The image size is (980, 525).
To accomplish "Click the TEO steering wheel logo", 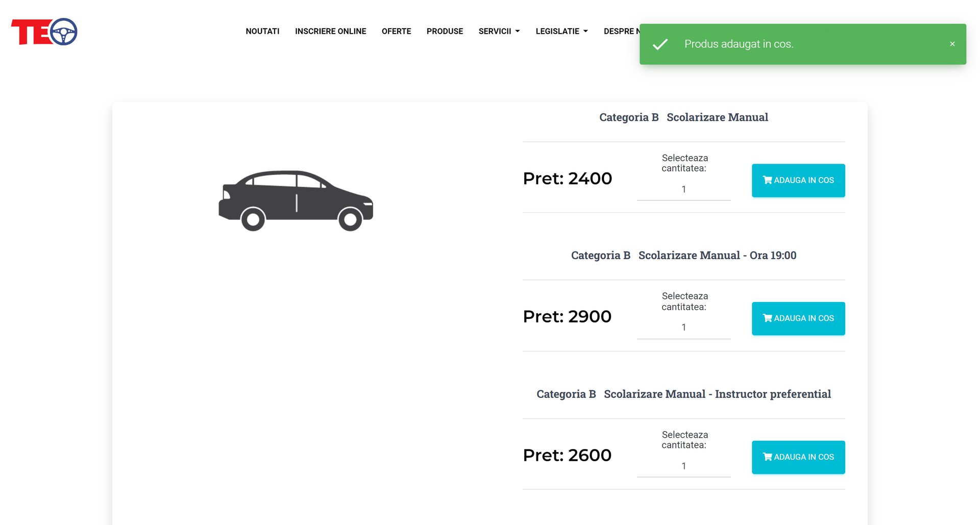I will click(44, 32).
